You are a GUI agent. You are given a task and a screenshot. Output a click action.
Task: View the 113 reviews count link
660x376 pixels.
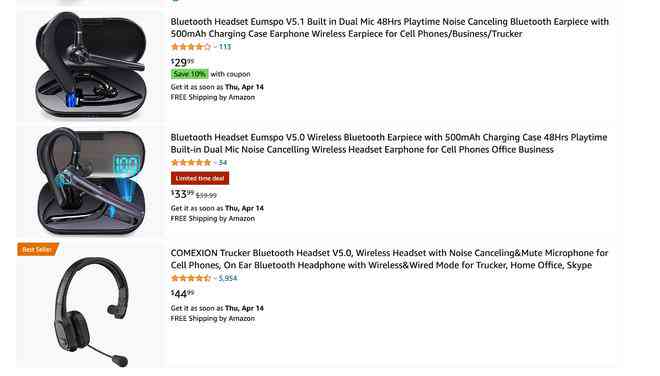tap(225, 47)
